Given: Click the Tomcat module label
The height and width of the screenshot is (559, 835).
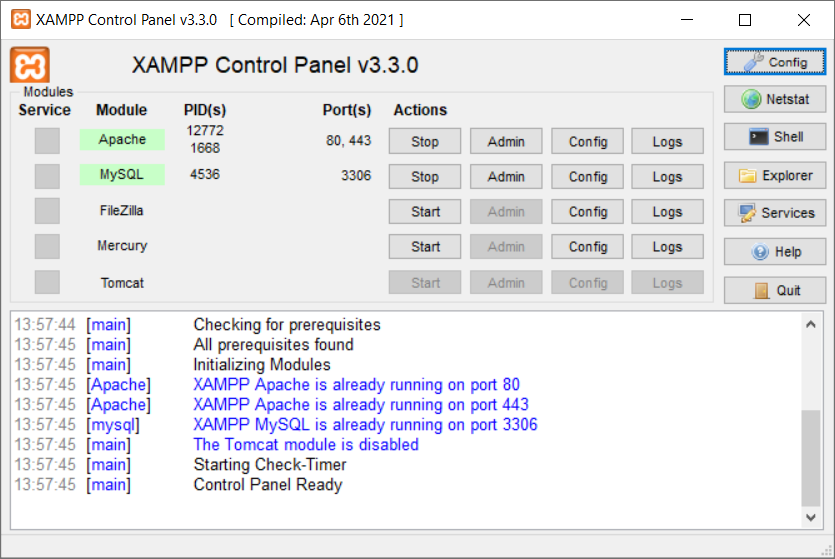Looking at the screenshot, I should (122, 283).
